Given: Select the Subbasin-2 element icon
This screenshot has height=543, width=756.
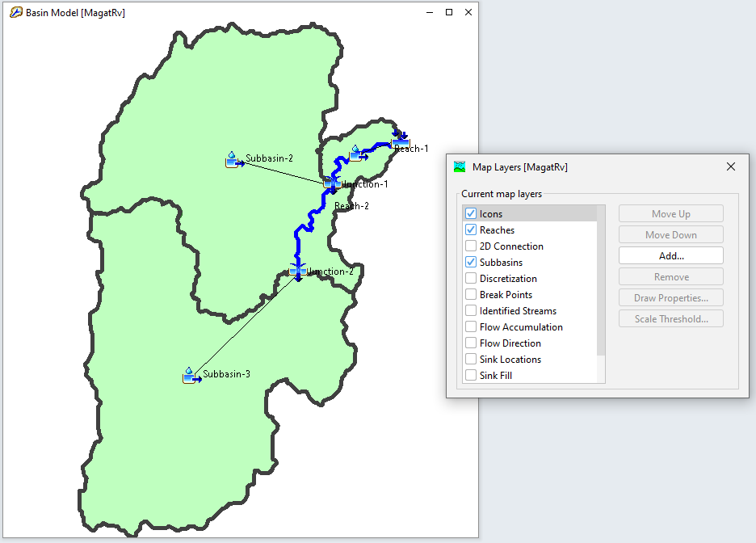Looking at the screenshot, I should pos(234,160).
